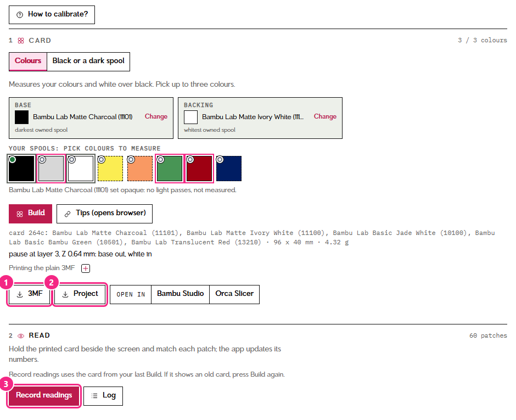Image resolution: width=516 pixels, height=420 pixels.
Task: Select the white spool tile
Action: pyautogui.click(x=81, y=169)
